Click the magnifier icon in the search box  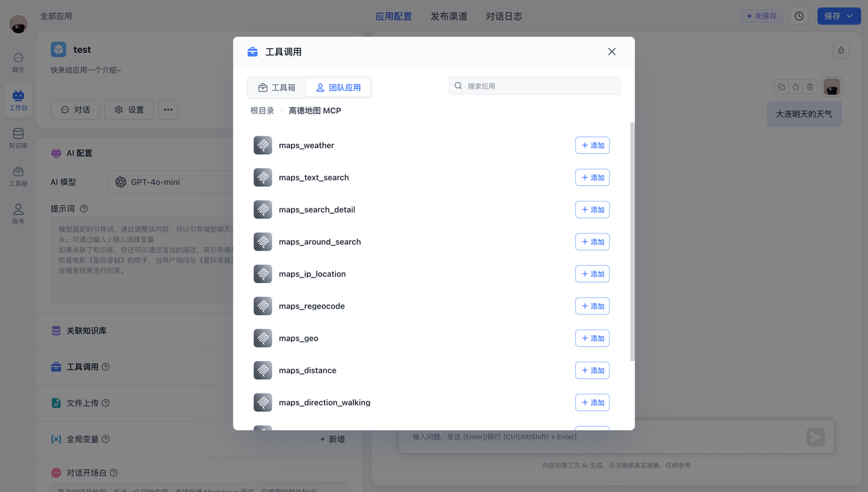[x=458, y=85]
